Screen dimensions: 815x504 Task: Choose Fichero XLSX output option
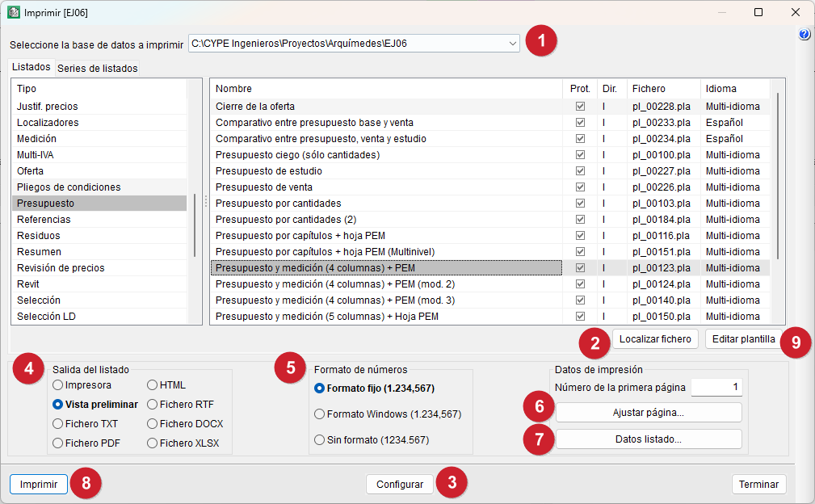point(183,443)
